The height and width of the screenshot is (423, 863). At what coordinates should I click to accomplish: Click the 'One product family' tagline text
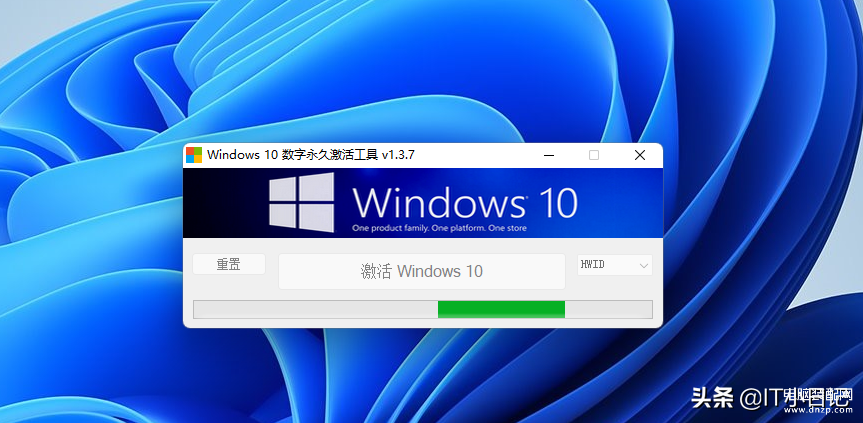[440, 228]
